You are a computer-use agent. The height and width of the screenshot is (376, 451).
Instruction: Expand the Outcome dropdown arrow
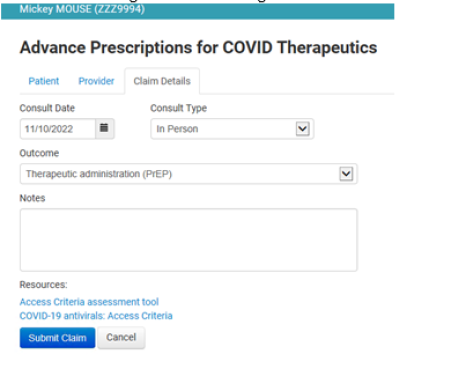tap(346, 174)
